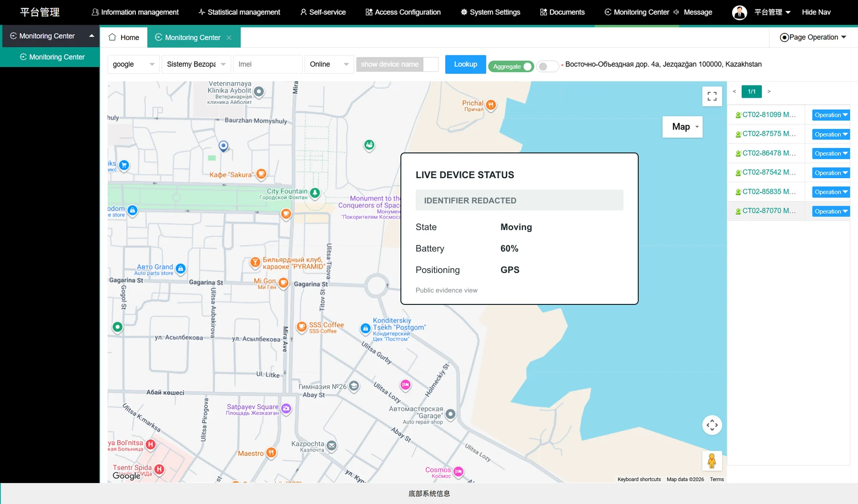858x504 pixels.
Task: Open the Sistemy Bezopa organization dropdown
Action: tap(196, 64)
